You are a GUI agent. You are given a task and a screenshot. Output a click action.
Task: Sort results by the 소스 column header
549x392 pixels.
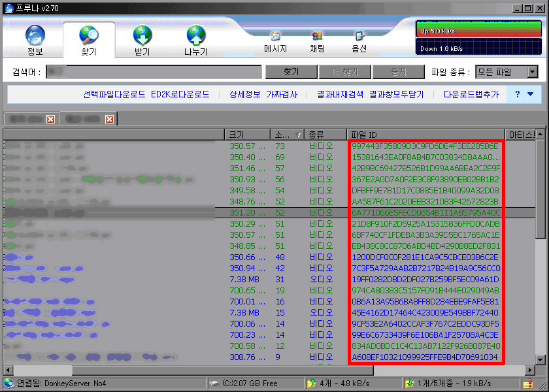287,134
